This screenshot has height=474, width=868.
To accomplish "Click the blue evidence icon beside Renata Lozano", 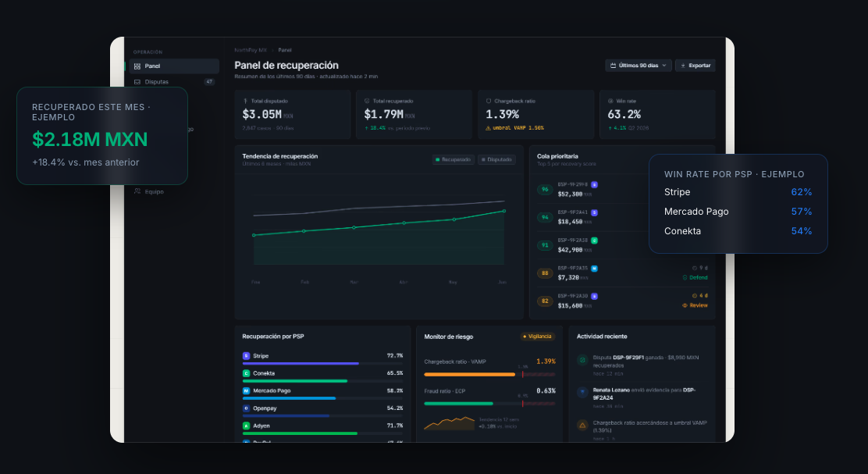I will tap(582, 393).
